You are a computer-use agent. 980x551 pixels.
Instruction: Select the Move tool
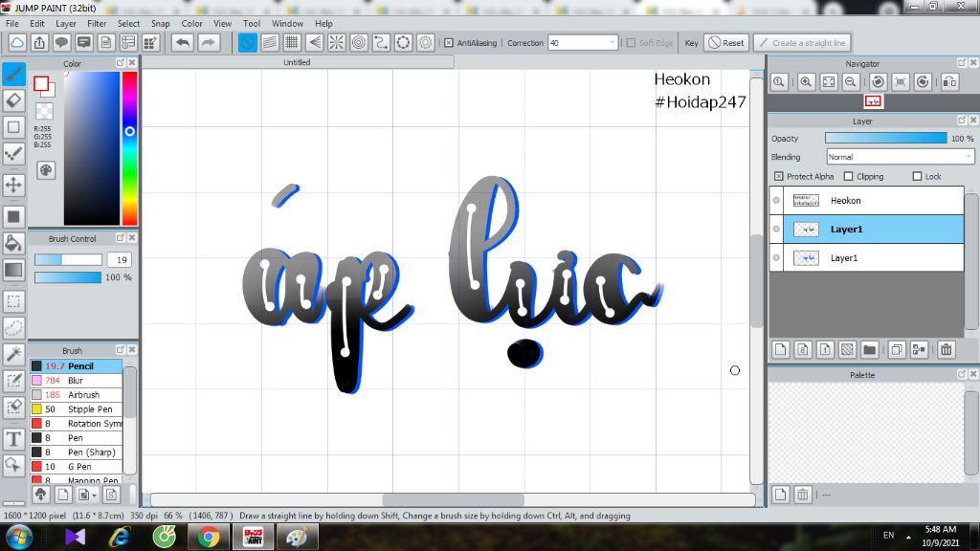click(x=13, y=185)
